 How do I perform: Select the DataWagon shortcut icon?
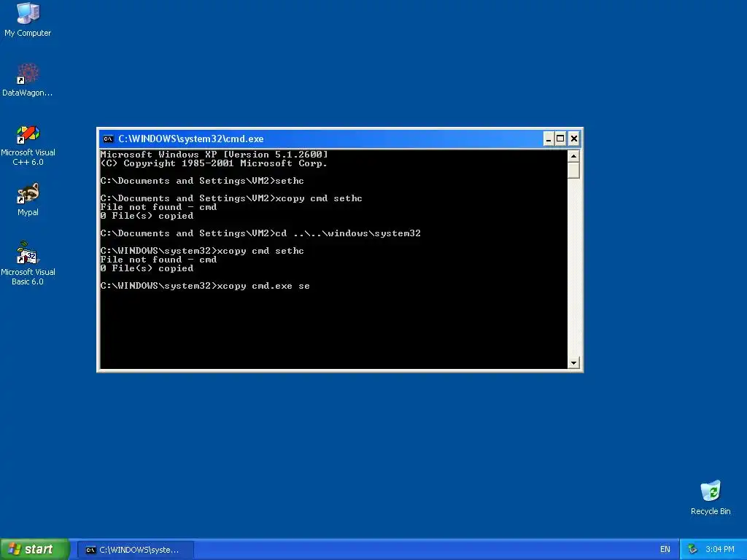coord(28,79)
